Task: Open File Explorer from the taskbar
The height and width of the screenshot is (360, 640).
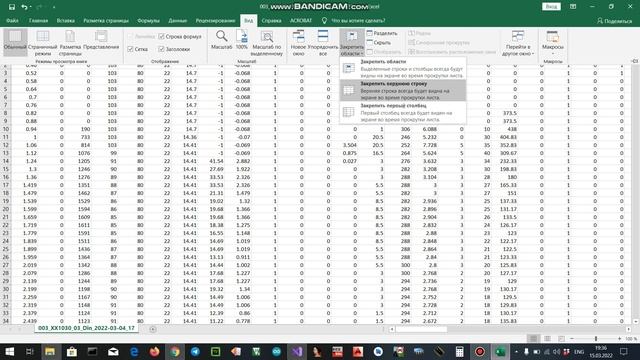Action: point(50,351)
